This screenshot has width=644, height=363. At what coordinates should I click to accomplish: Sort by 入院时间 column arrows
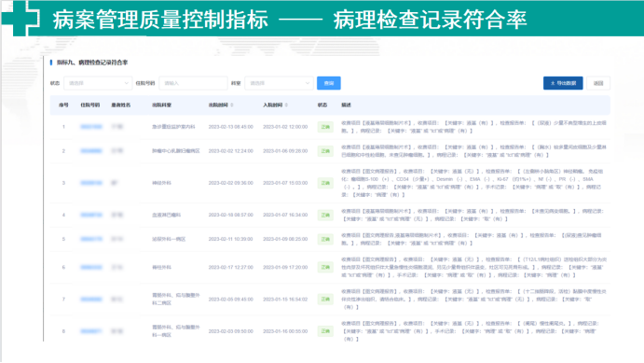coord(286,105)
